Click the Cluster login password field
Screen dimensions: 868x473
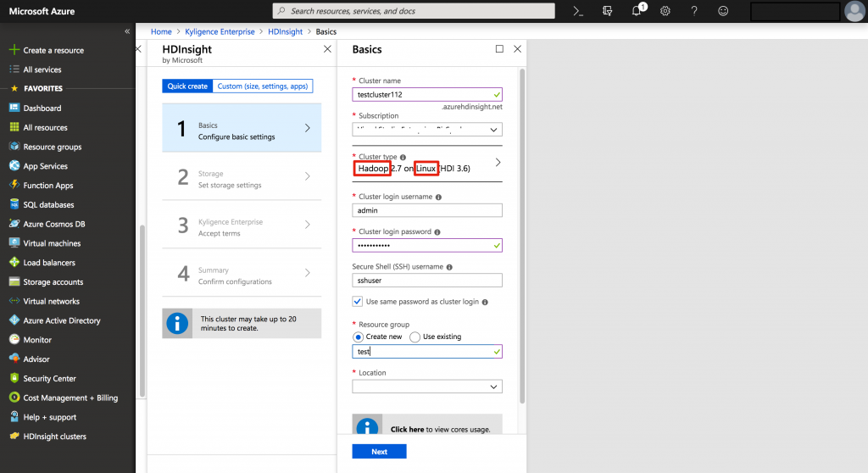point(427,245)
